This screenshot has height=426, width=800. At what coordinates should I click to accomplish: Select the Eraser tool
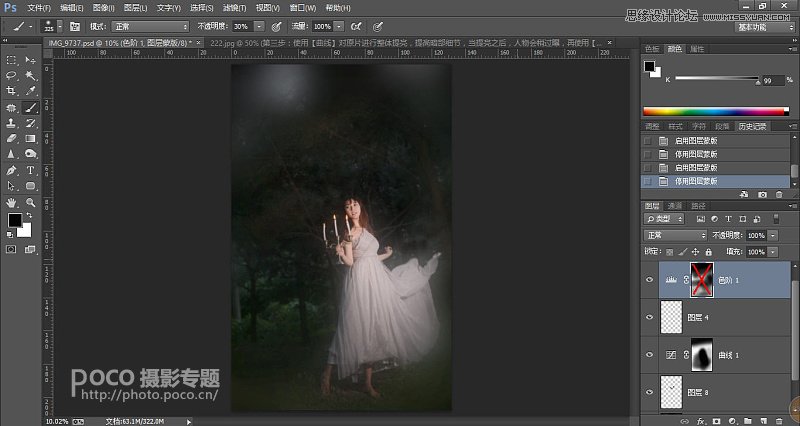(x=11, y=138)
